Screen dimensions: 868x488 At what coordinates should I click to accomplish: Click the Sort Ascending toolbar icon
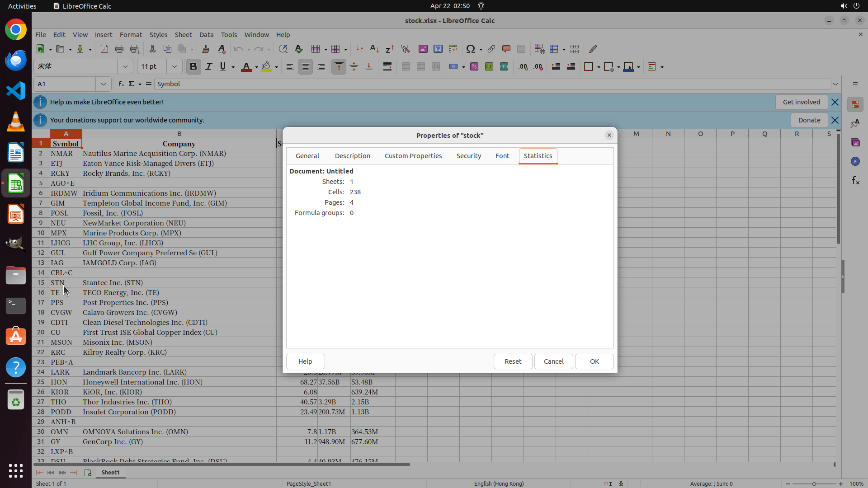(x=374, y=49)
